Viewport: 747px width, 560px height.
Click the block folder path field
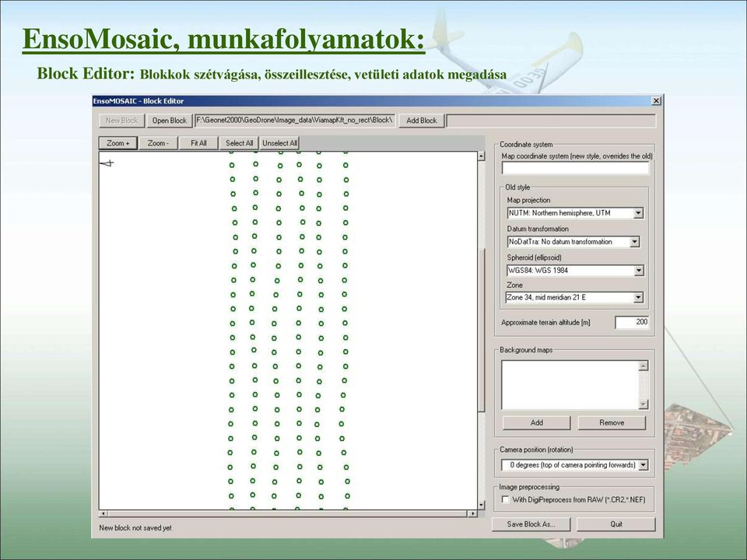point(295,121)
